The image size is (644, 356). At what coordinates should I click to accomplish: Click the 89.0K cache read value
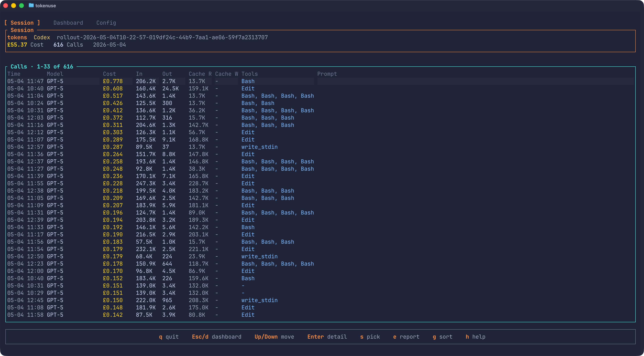point(197,213)
